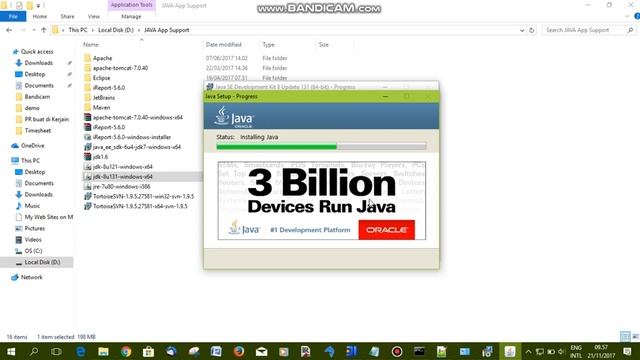Sort files by Type column header

pos(268,44)
